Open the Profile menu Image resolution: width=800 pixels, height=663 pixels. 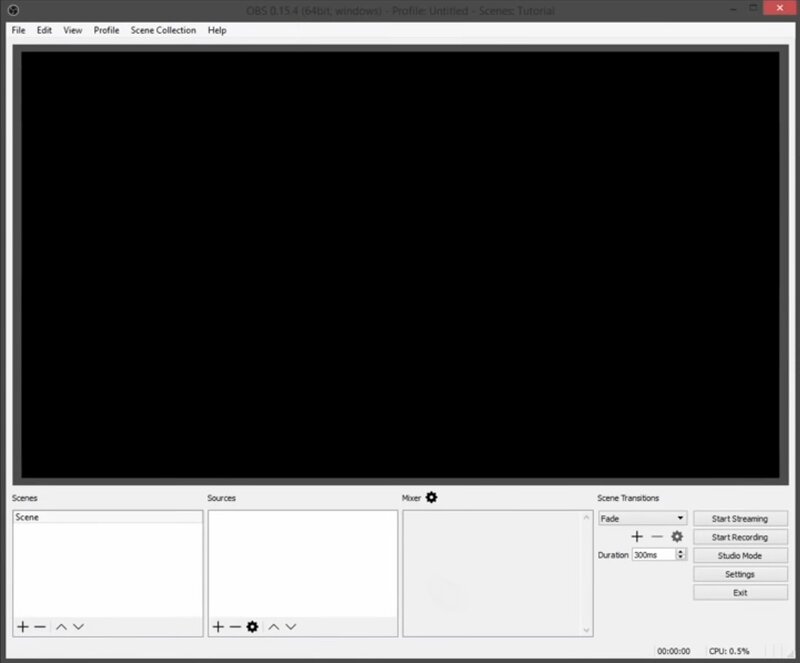106,30
